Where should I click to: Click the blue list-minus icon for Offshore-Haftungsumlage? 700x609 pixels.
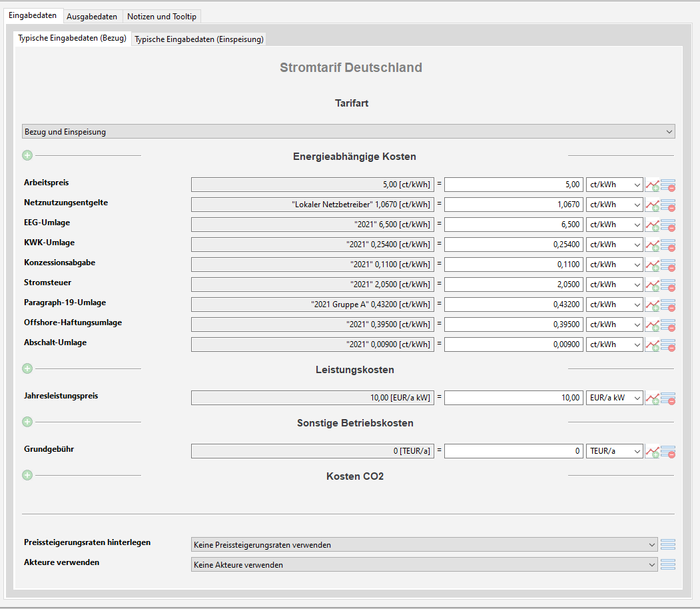click(668, 324)
